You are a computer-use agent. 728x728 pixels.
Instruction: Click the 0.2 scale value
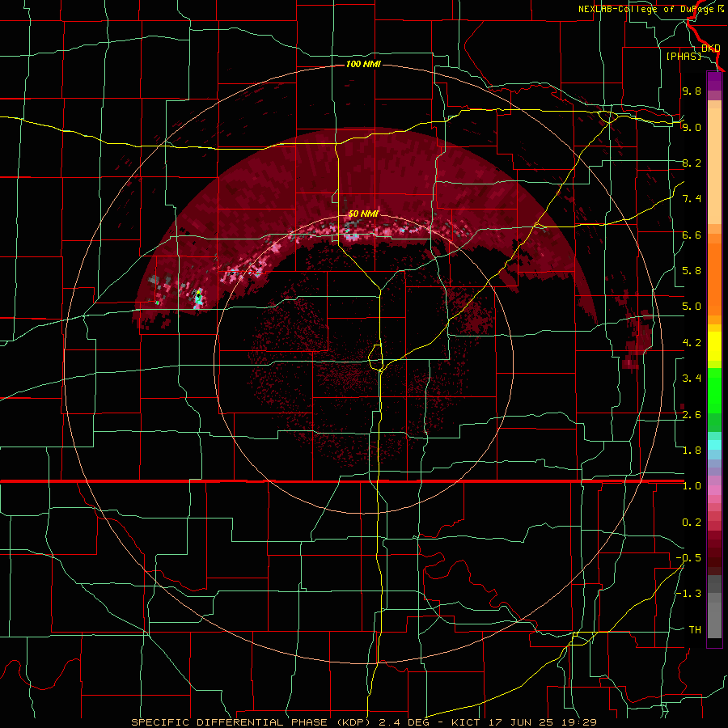pos(692,523)
